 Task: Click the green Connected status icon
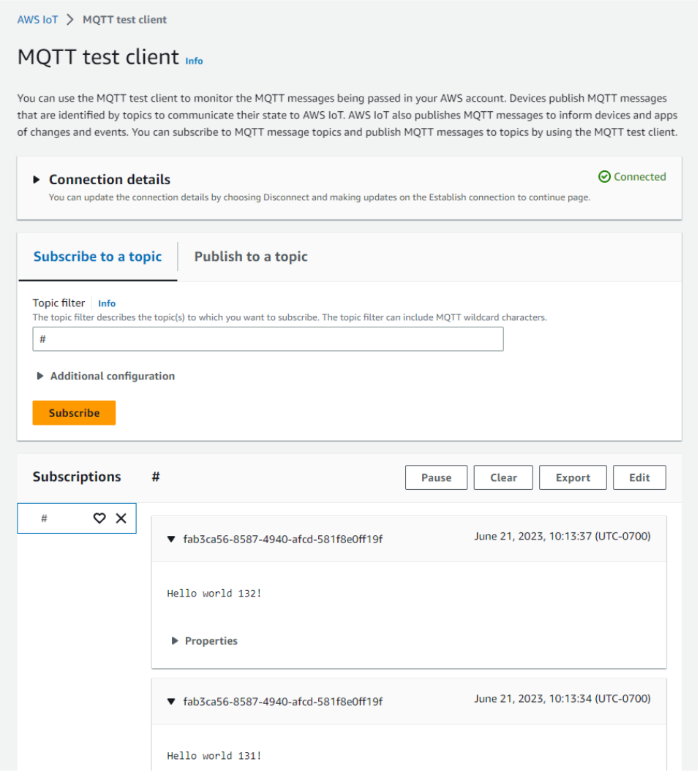tap(604, 177)
